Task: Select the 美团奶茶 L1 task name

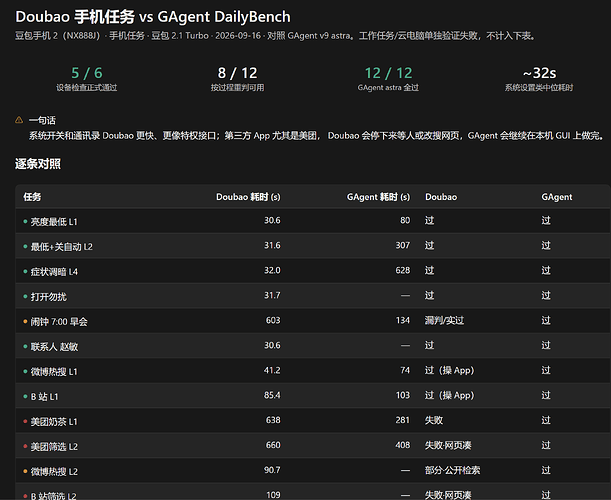Action: 54,421
